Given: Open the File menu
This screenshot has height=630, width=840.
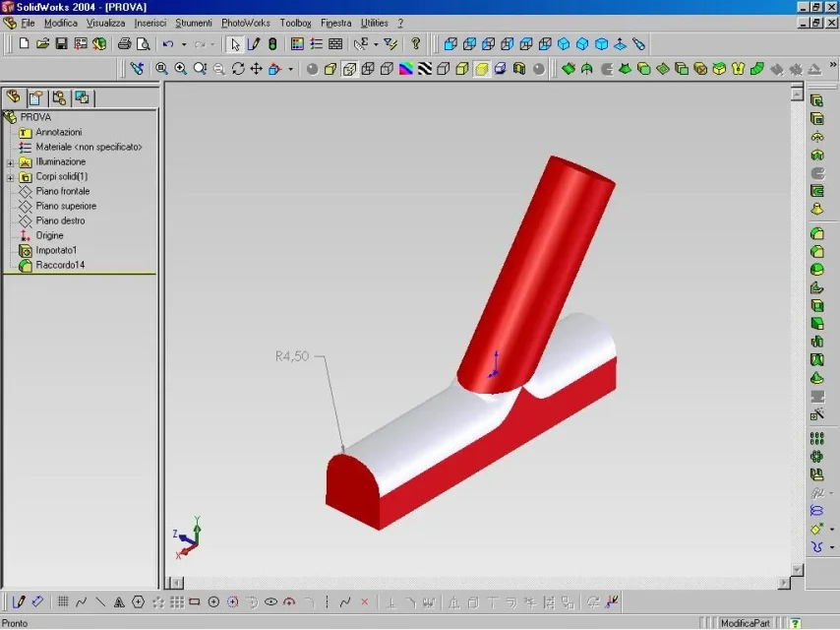Looking at the screenshot, I should 28,23.
